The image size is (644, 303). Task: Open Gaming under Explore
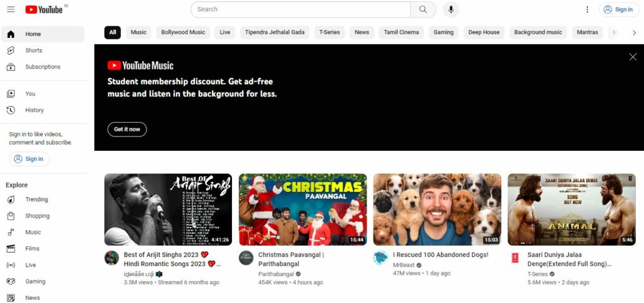tap(43, 282)
